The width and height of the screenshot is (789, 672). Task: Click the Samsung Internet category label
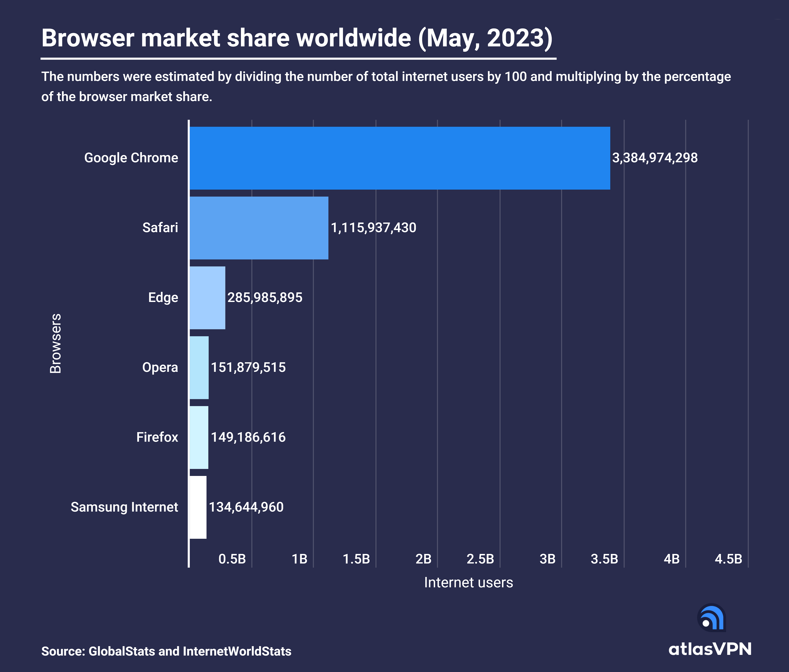coord(124,507)
